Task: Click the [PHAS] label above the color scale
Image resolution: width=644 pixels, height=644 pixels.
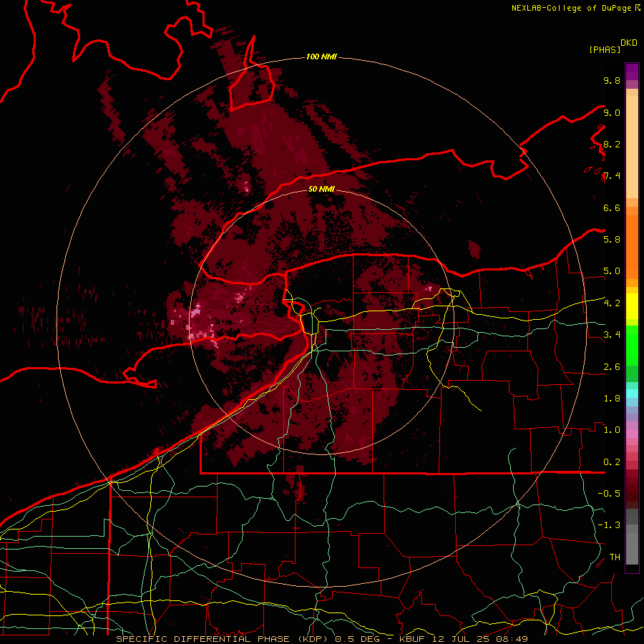Action: pos(605,49)
